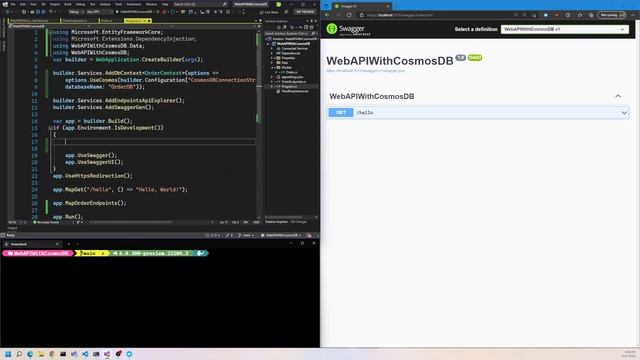Expand the Dependencies node

click(x=272, y=53)
